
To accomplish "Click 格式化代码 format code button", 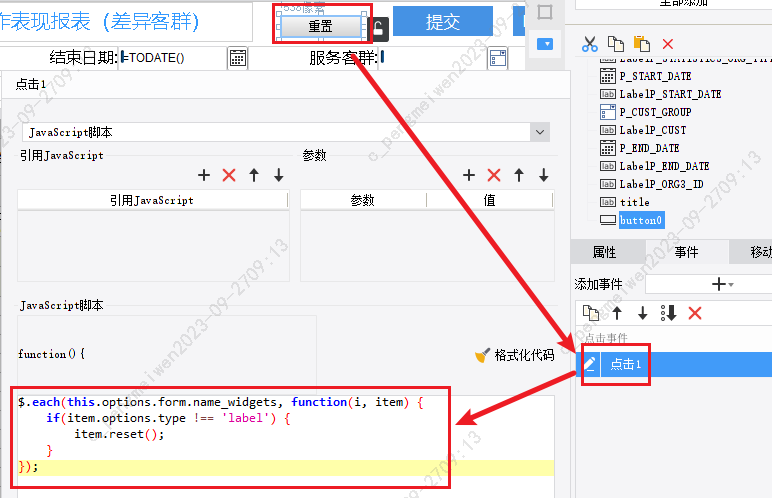I will tap(515, 355).
